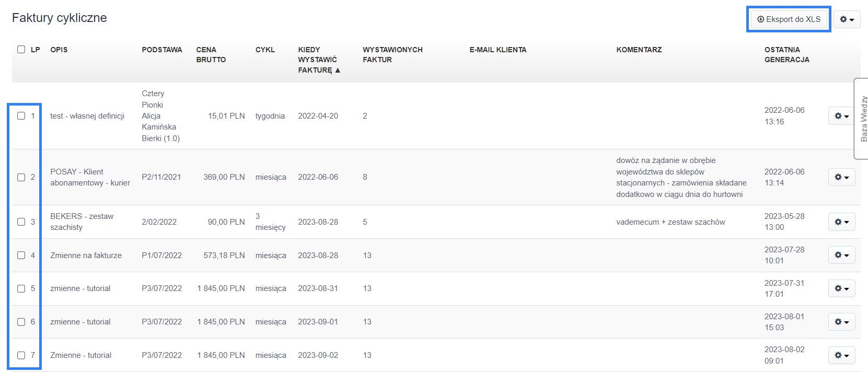Sort table by Opis column header

[x=59, y=50]
